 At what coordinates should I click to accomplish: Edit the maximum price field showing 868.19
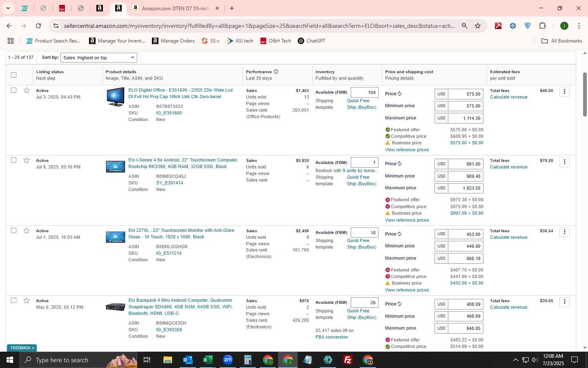(x=465, y=258)
